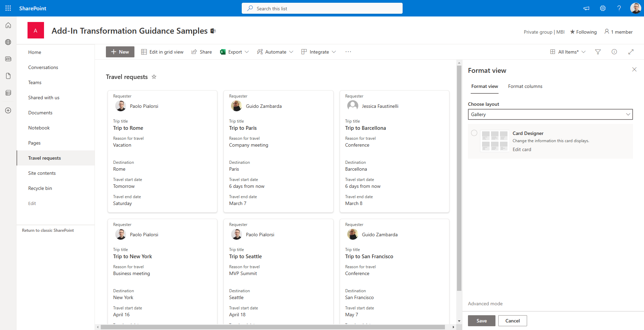Click the create plus icon in left rail
644x330 pixels.
point(8,111)
